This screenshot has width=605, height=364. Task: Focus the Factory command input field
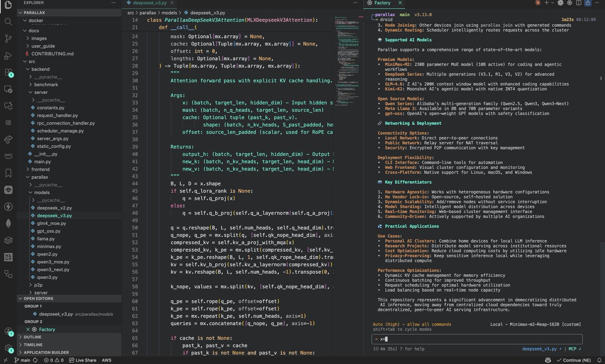(477, 339)
